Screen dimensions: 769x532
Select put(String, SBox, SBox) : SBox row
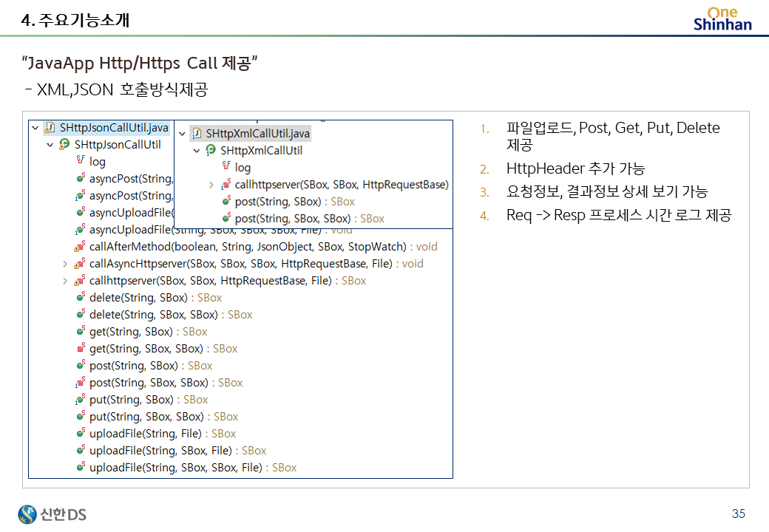click(164, 417)
